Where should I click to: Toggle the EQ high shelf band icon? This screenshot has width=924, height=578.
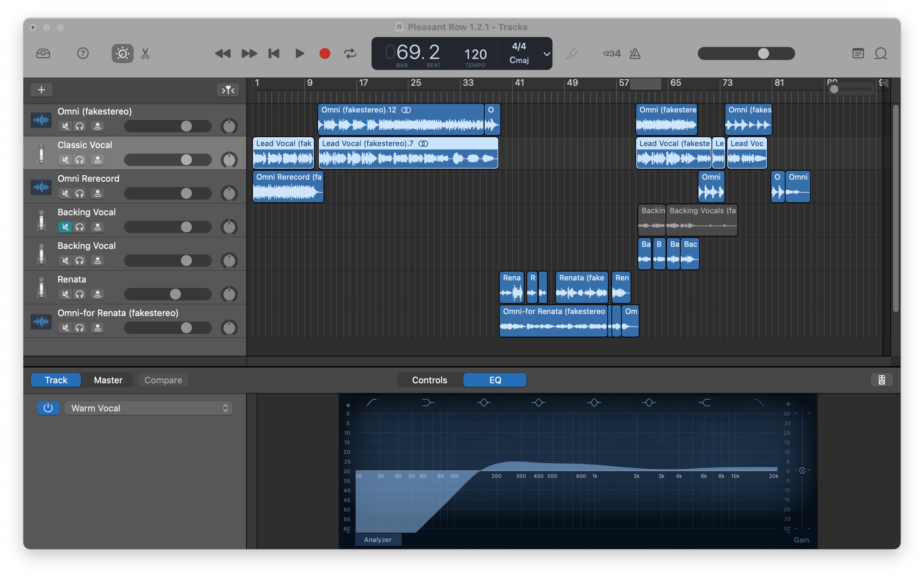[704, 402]
